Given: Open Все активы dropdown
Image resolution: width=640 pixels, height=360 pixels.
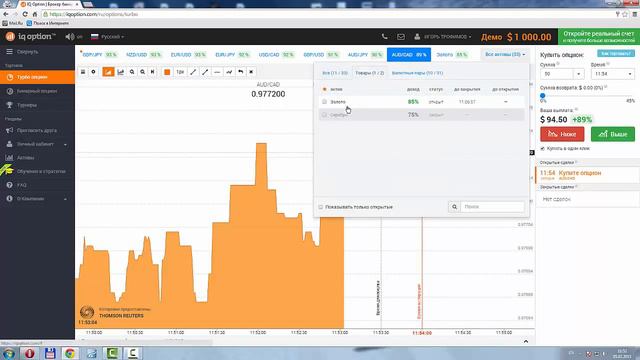Looking at the screenshot, I should 505,54.
